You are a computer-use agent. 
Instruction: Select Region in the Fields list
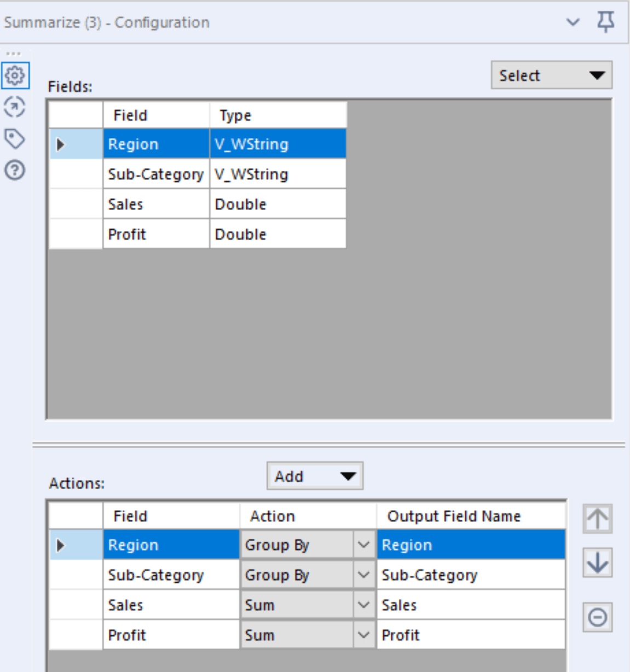click(x=156, y=144)
